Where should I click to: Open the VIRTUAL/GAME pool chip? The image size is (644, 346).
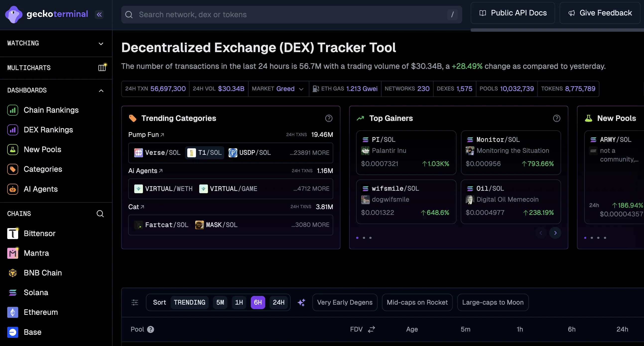[228, 189]
